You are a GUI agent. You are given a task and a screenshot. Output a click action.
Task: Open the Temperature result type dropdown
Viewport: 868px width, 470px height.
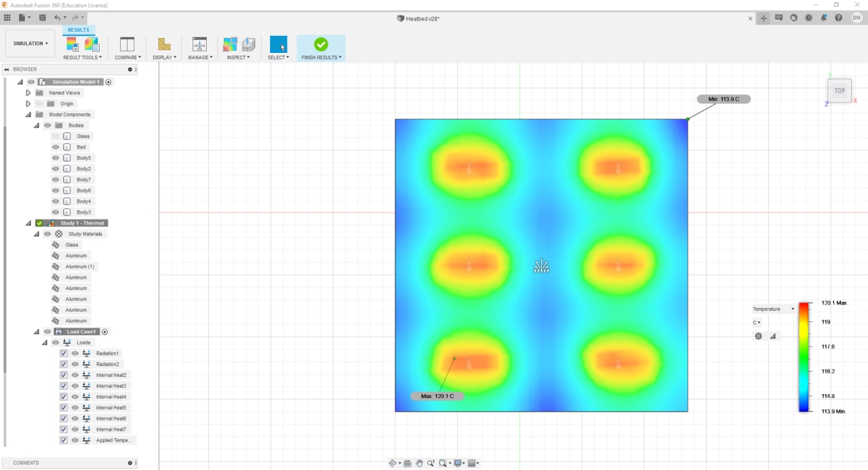pyautogui.click(x=774, y=309)
